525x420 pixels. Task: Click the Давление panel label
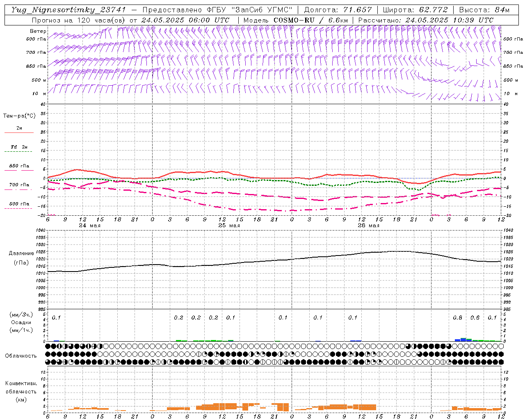pos(21,253)
